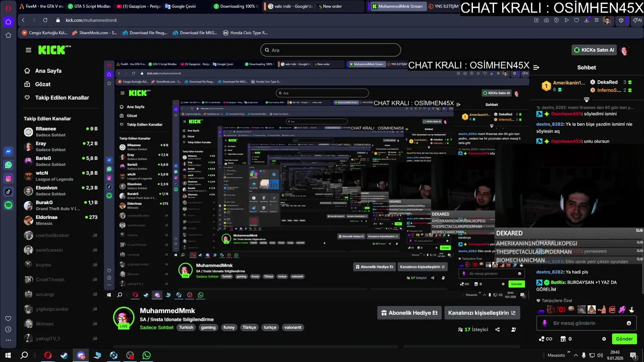The width and height of the screenshot is (644, 362).
Task: Open Opera sidebar bookmarks star
Action: click(x=9, y=35)
